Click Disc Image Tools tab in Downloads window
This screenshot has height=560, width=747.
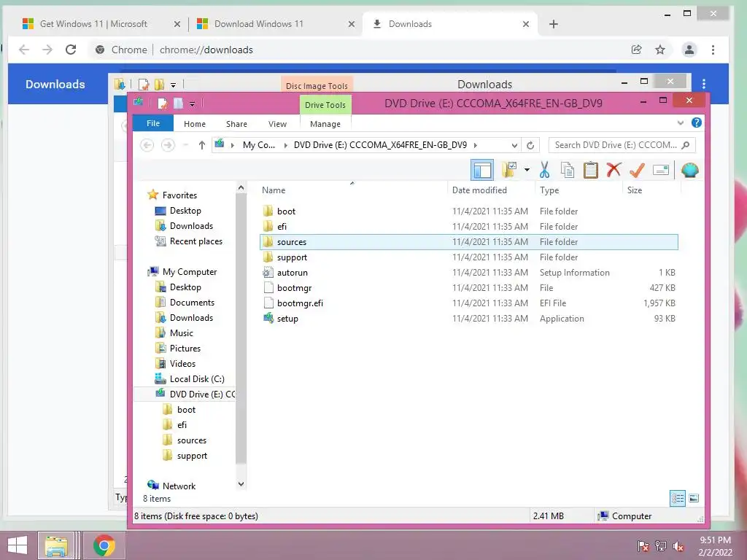click(317, 86)
